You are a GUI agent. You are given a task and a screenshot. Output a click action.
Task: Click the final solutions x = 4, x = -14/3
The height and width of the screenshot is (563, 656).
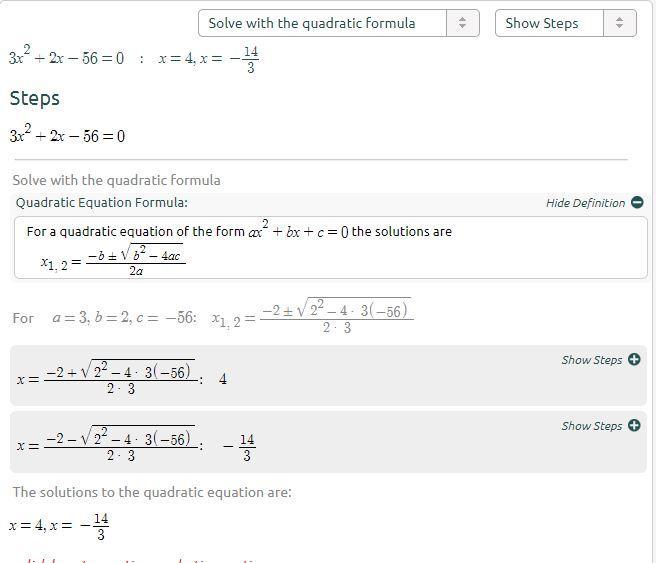point(59,526)
